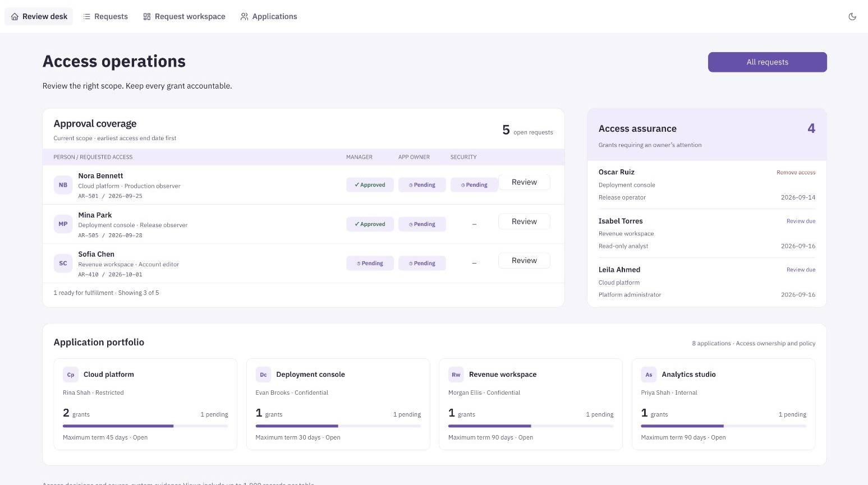This screenshot has width=868, height=485.
Task: Click the All requests button
Action: tap(767, 62)
